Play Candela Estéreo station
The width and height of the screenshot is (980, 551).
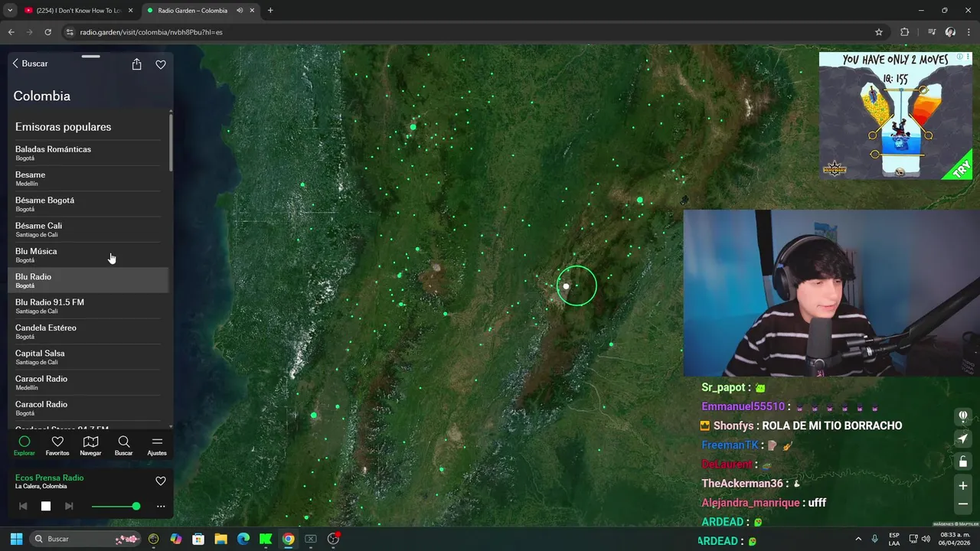(x=88, y=331)
